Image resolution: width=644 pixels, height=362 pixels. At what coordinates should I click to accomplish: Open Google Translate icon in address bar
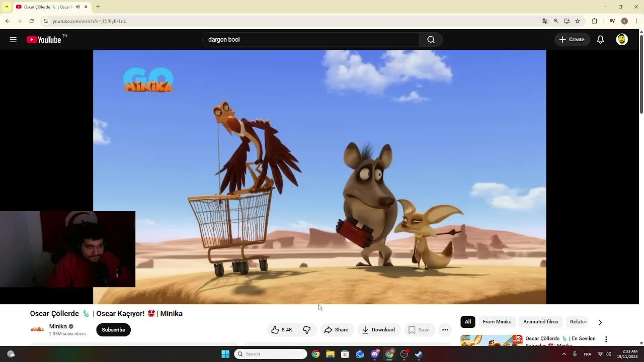coord(545,21)
